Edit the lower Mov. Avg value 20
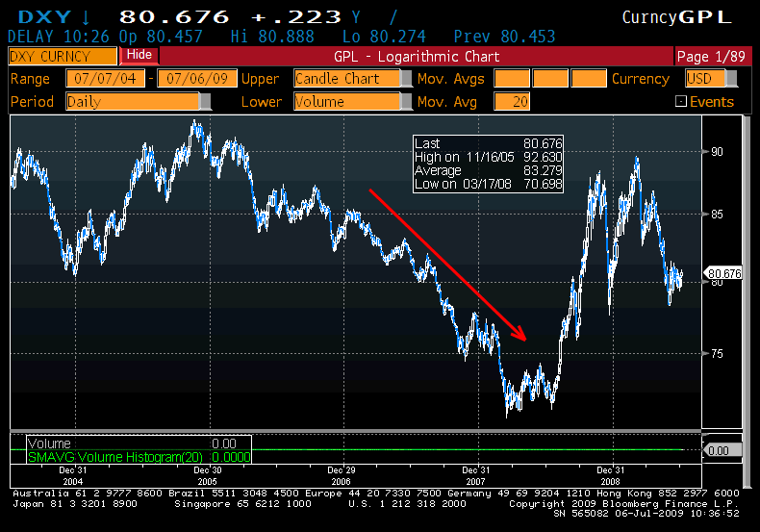Viewport: 760px width, 532px height. pos(512,102)
